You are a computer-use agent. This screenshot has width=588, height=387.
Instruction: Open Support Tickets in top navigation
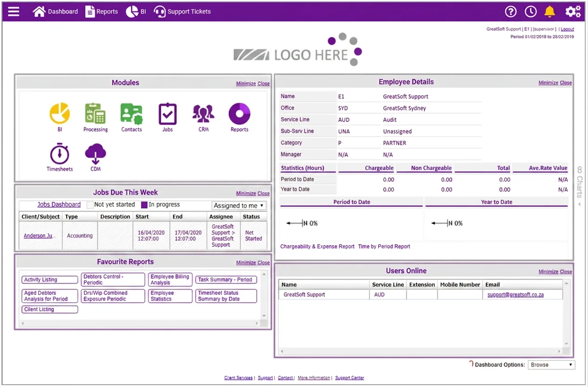coord(182,12)
